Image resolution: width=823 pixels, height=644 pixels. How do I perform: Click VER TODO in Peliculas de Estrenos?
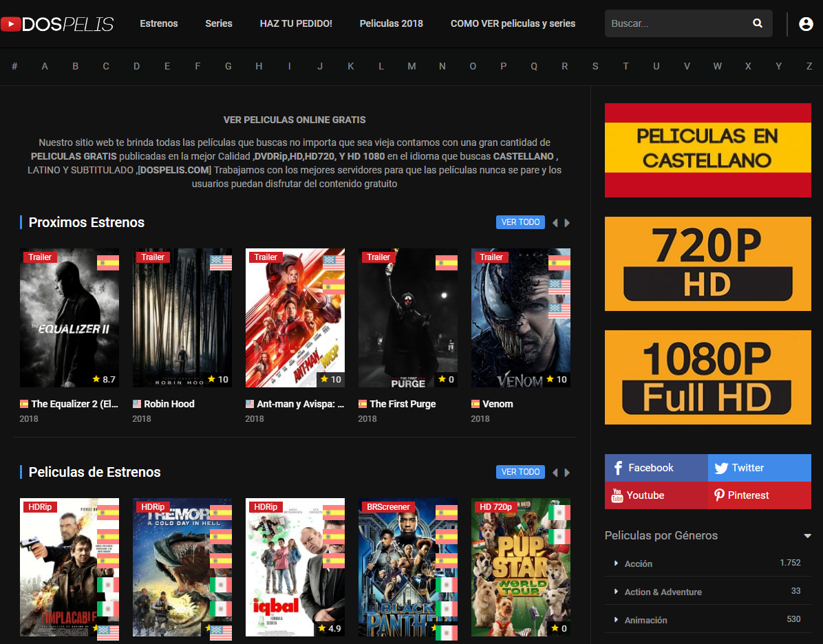[520, 472]
